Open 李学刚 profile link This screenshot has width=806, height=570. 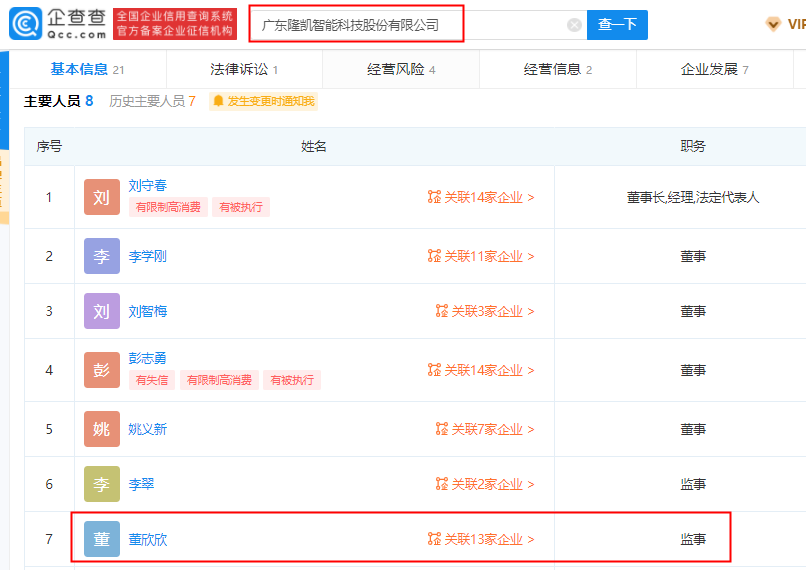148,256
